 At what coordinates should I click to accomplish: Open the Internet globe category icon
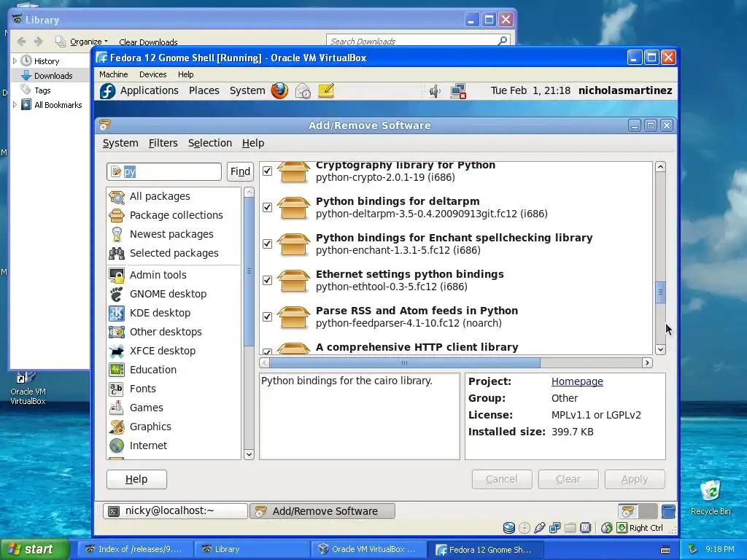click(117, 446)
